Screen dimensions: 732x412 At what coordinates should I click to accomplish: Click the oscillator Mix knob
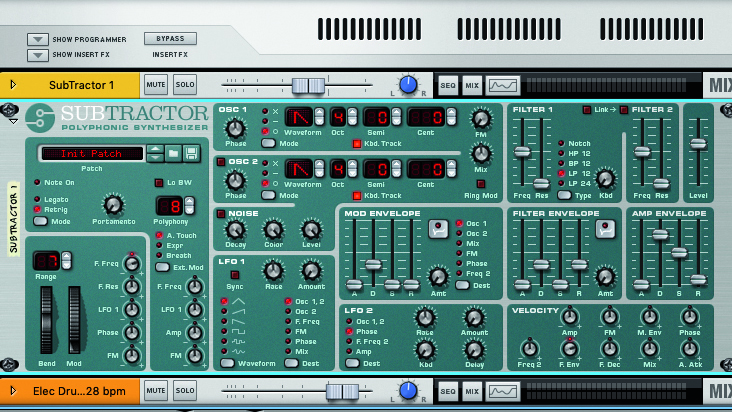point(481,154)
